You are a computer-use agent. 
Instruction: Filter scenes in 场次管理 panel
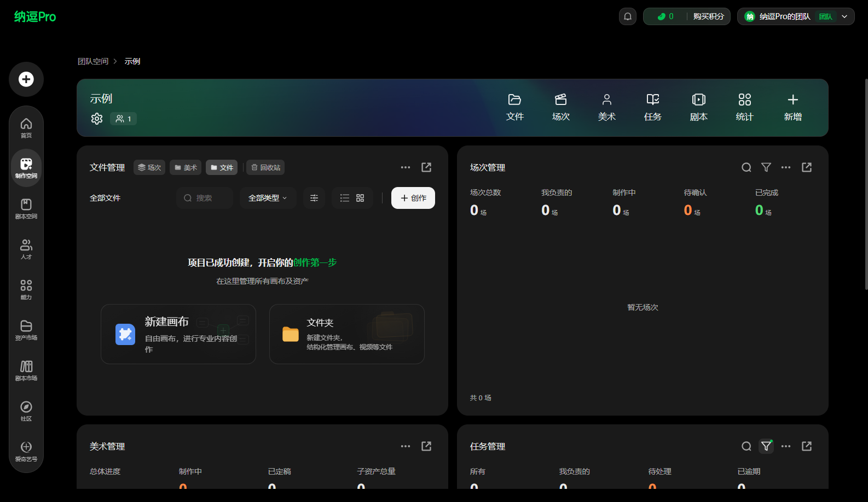coord(766,167)
